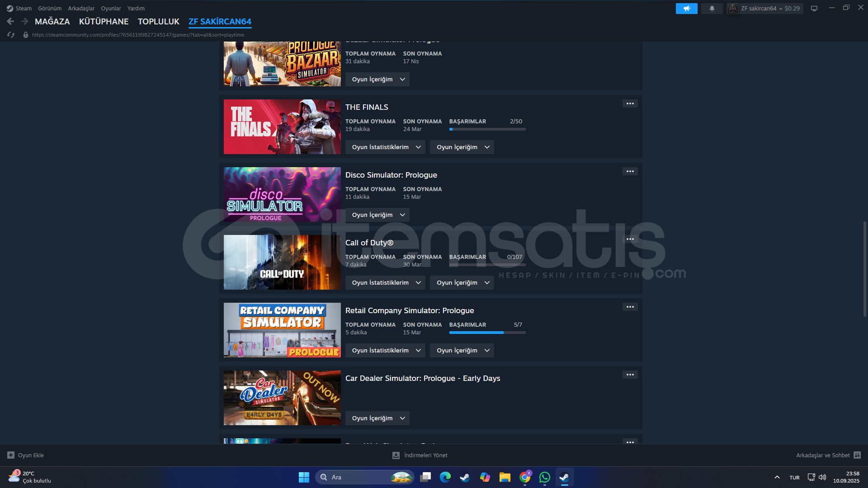Expand Oyun İçeriğim for Bazaar Simulator
Image resolution: width=868 pixels, height=488 pixels.
tap(377, 79)
